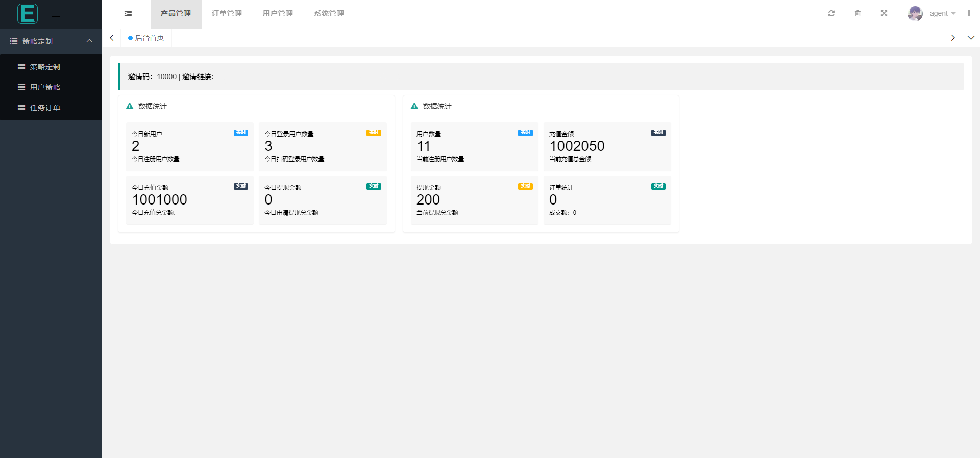The height and width of the screenshot is (458, 980).
Task: Go to 用户管理 in top navigation
Action: (x=278, y=14)
